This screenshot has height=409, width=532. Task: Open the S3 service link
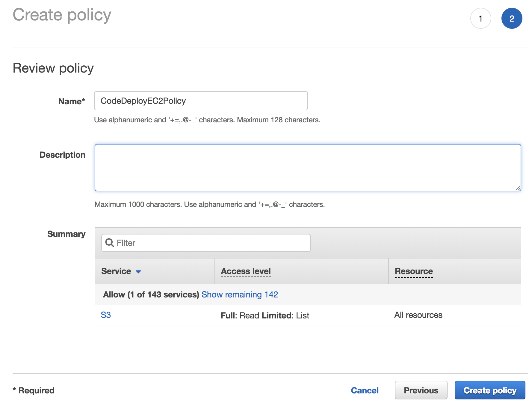(x=106, y=315)
